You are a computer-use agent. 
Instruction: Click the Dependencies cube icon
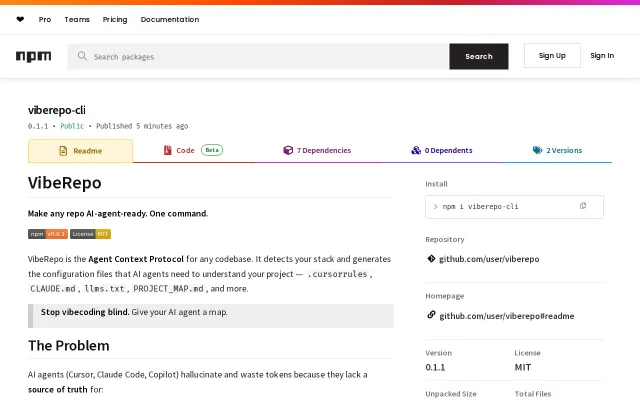coord(288,150)
